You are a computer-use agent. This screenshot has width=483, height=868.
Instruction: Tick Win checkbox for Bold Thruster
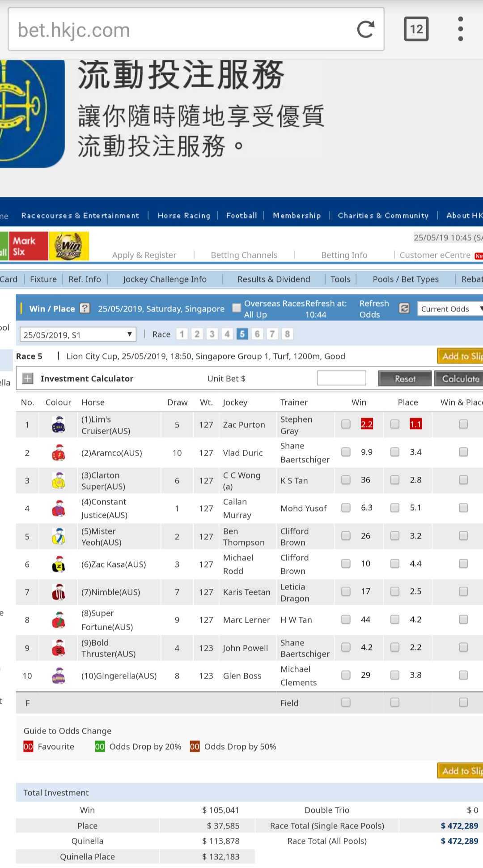click(x=346, y=647)
